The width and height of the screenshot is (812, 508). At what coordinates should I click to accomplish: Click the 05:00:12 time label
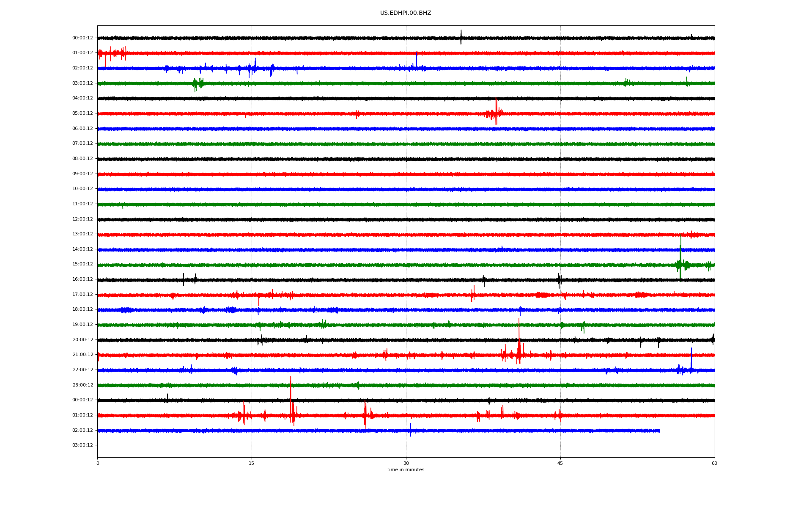click(82, 113)
